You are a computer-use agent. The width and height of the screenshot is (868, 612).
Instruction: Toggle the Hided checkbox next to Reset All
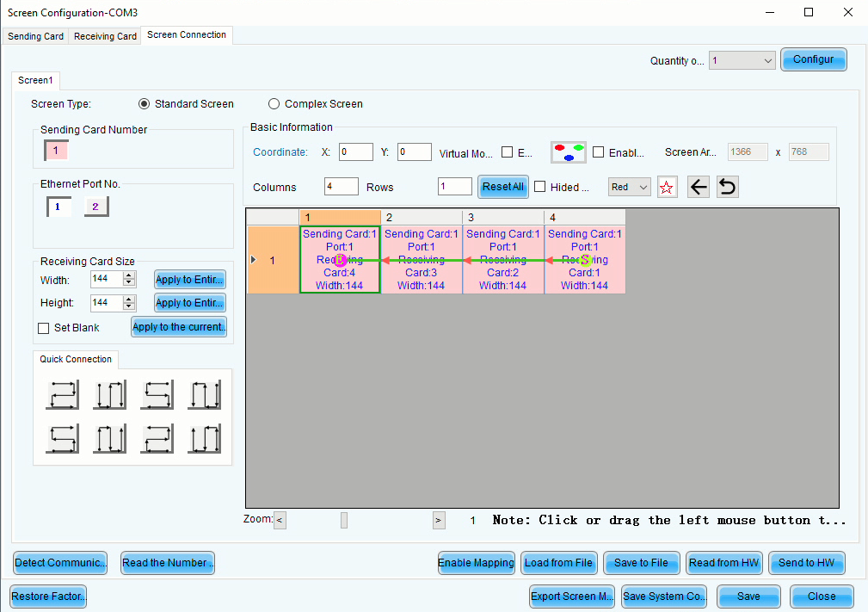click(x=540, y=187)
